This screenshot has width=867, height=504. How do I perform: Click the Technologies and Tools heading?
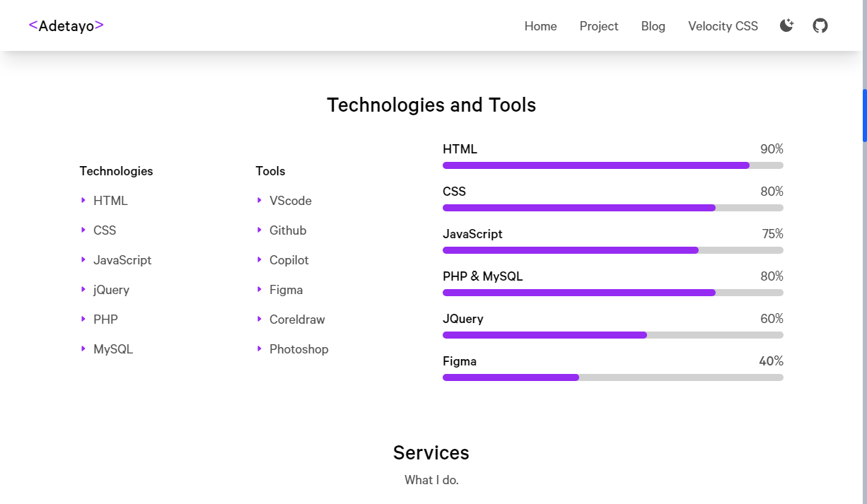431,105
